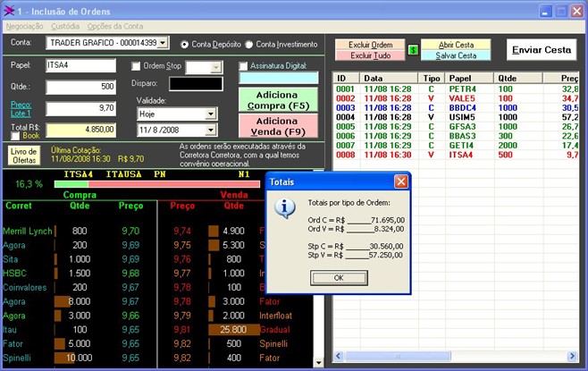This screenshot has height=371, width=588.
Task: Click the Papel input field
Action: tap(81, 65)
